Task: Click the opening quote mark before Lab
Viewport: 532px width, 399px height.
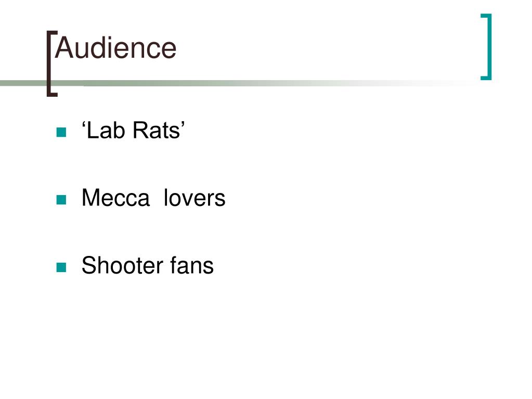Action: pyautogui.click(x=83, y=124)
